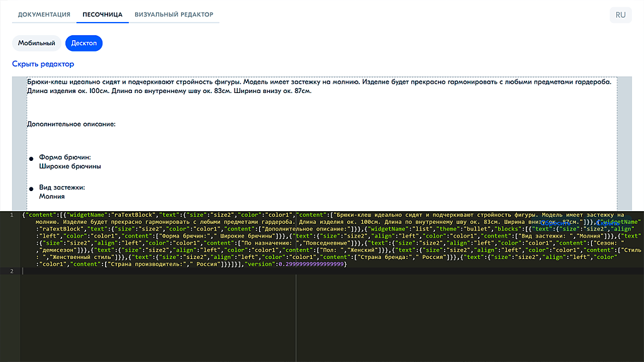Screen dimensions: 644x362
Task: Open the Документация tab
Action: click(x=44, y=14)
